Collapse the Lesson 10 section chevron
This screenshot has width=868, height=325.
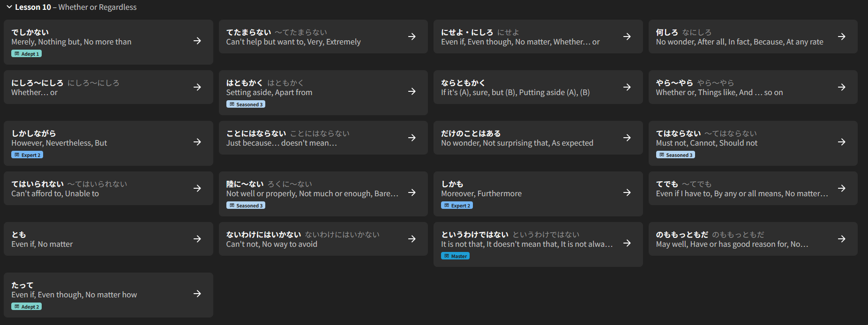(9, 7)
